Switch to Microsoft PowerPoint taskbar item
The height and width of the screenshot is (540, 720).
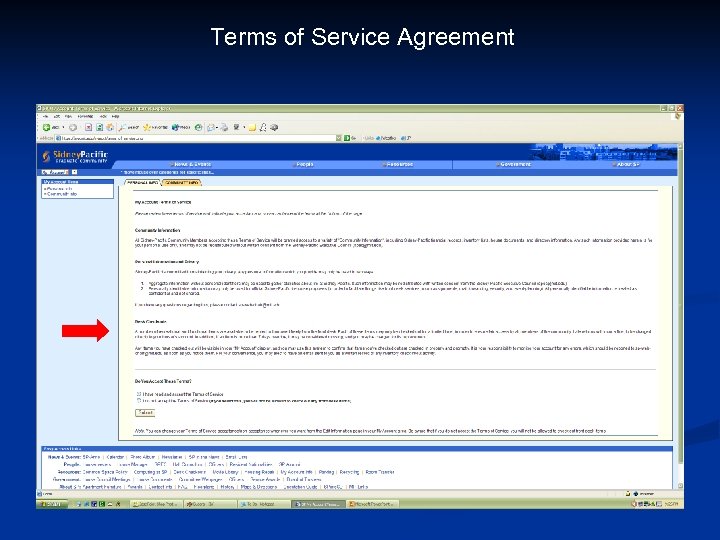click(371, 504)
